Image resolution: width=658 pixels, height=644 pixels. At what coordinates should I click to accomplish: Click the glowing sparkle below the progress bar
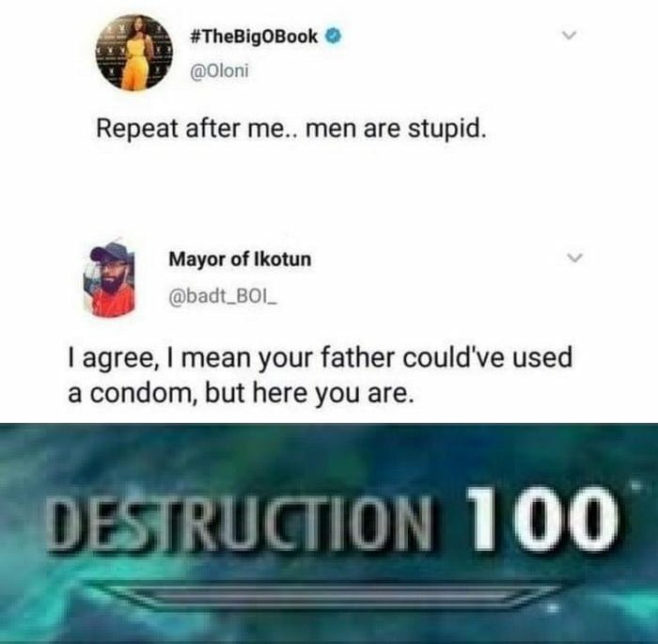pos(553,607)
